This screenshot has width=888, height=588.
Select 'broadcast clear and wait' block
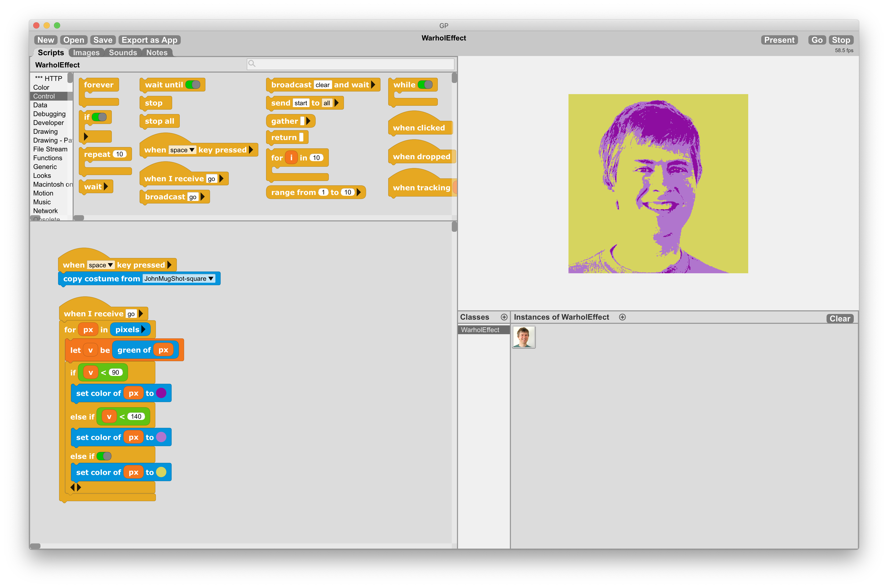pyautogui.click(x=323, y=85)
